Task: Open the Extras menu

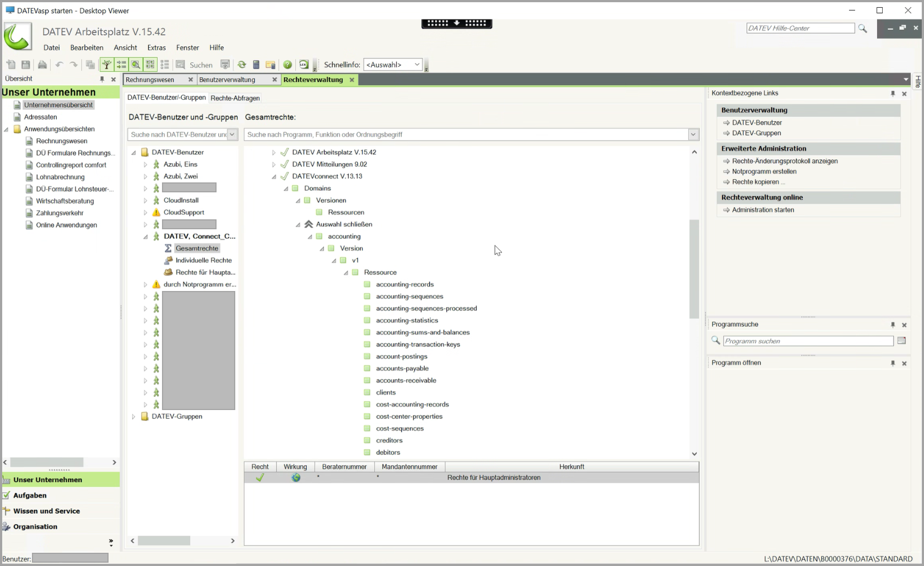Action: (x=156, y=47)
